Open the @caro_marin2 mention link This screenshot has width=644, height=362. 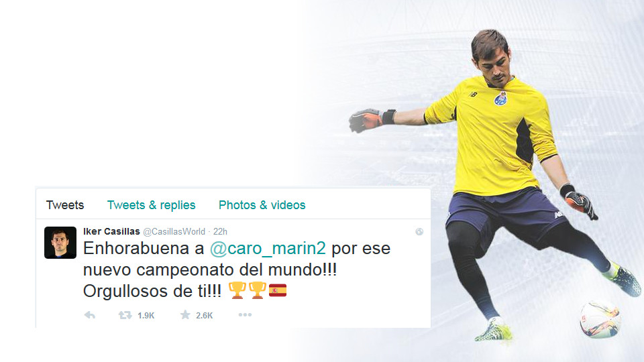pos(268,248)
